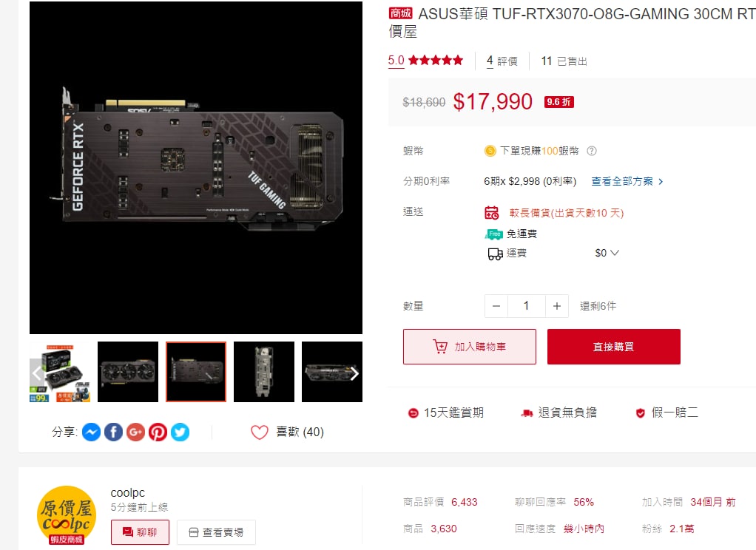Open 查看全部方案 installment plans link
Screen dimensions: 756x550
coord(627,181)
